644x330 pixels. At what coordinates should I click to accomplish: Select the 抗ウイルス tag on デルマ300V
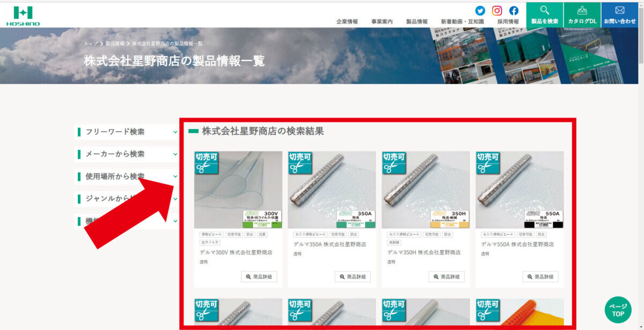[209, 242]
